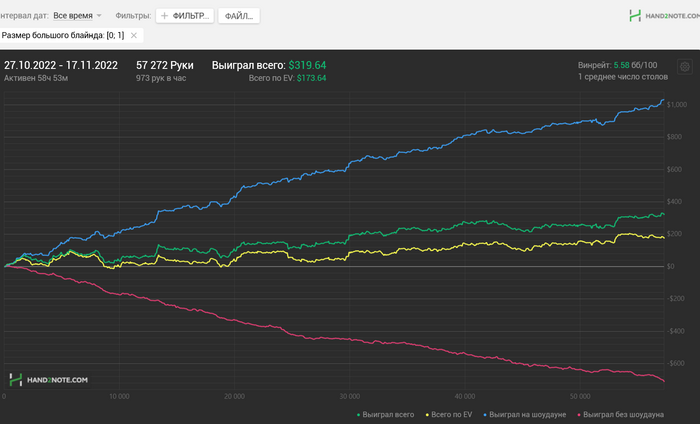Click the winrate value '5.58 бб/100'
700x424 pixels.
(x=635, y=65)
